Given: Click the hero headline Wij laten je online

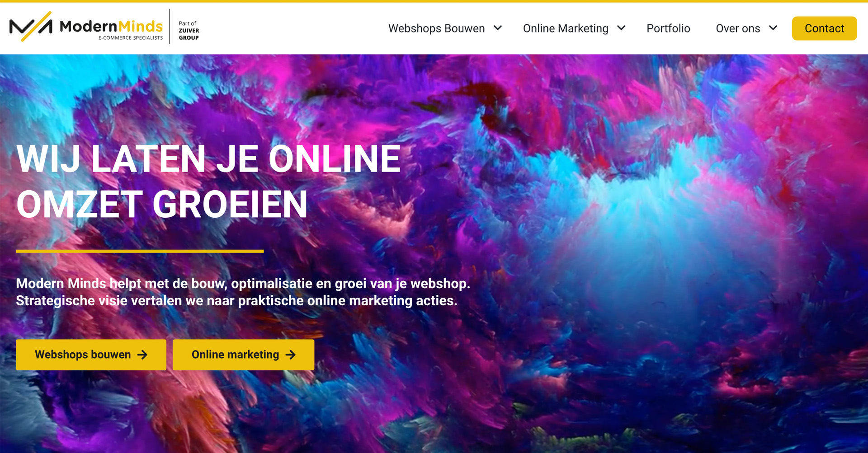Looking at the screenshot, I should point(208,159).
